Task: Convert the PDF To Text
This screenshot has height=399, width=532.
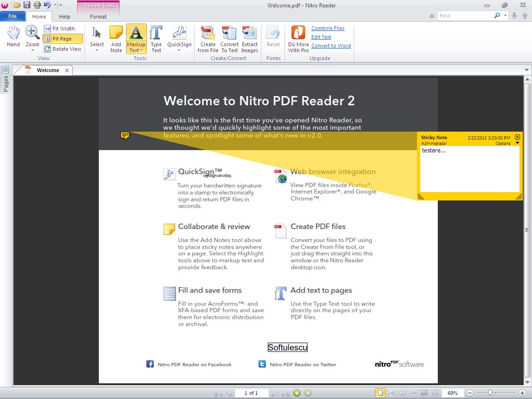Action: pyautogui.click(x=230, y=39)
